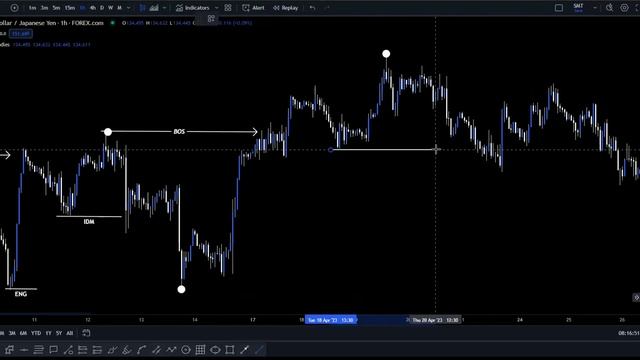This screenshot has width=640, height=360.
Task: Select the candlestick chart style icon
Action: (142, 8)
